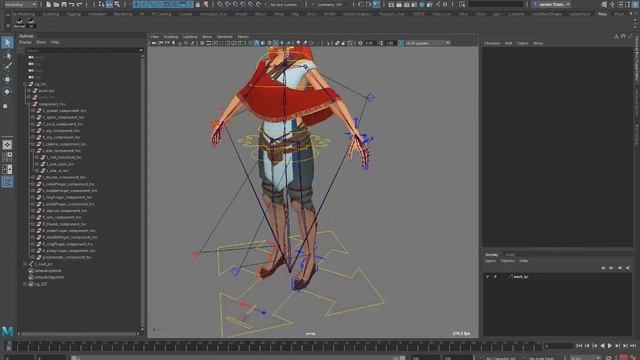The width and height of the screenshot is (640, 360).
Task: Open the Rigging shelf tab
Action: point(73,14)
